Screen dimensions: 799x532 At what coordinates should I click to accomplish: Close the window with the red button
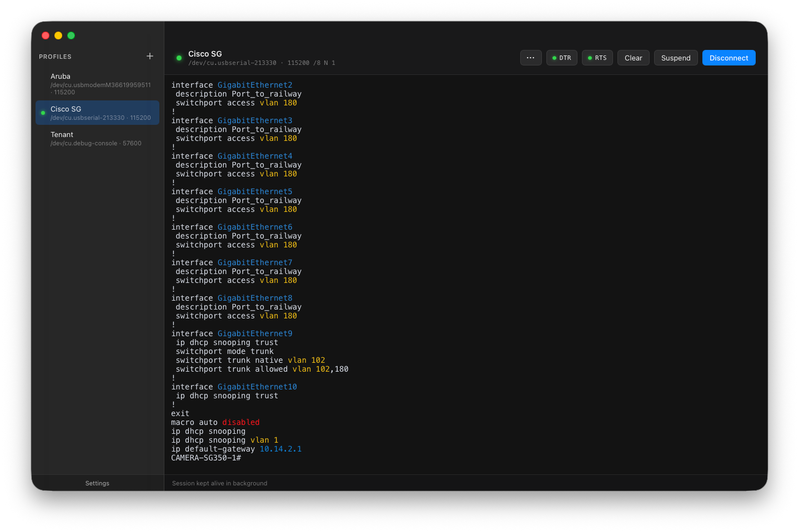click(x=46, y=36)
